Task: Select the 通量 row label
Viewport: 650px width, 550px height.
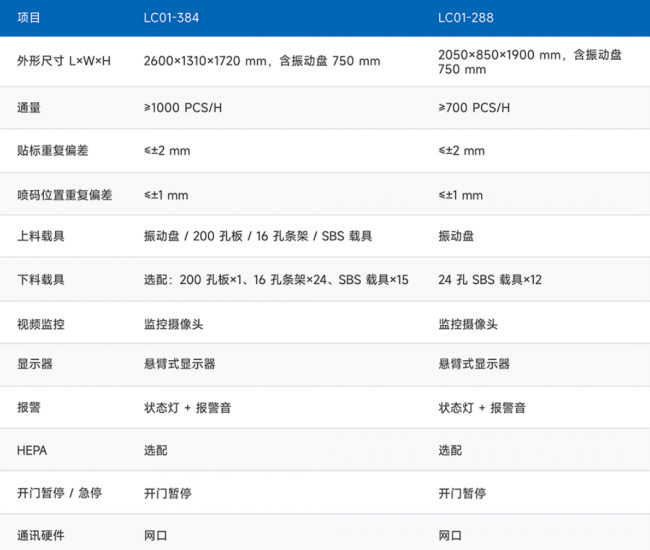Action: (x=29, y=108)
